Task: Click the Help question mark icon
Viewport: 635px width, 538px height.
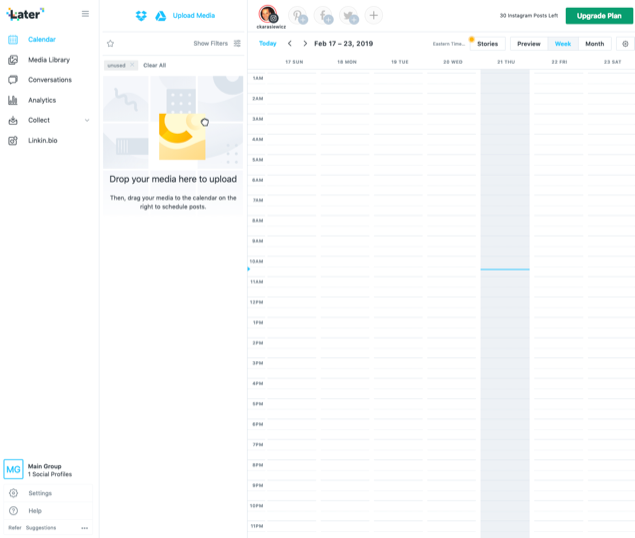Action: coord(13,511)
